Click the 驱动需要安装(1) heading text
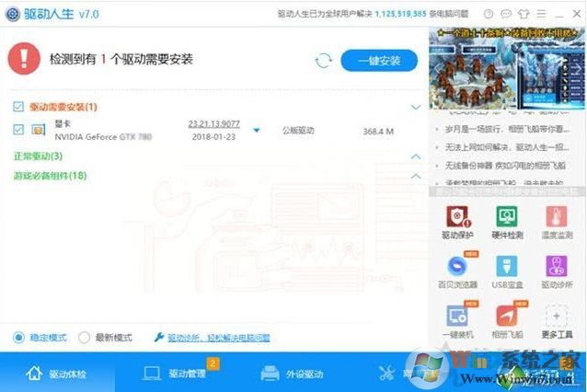This screenshot has width=587, height=392. point(63,107)
